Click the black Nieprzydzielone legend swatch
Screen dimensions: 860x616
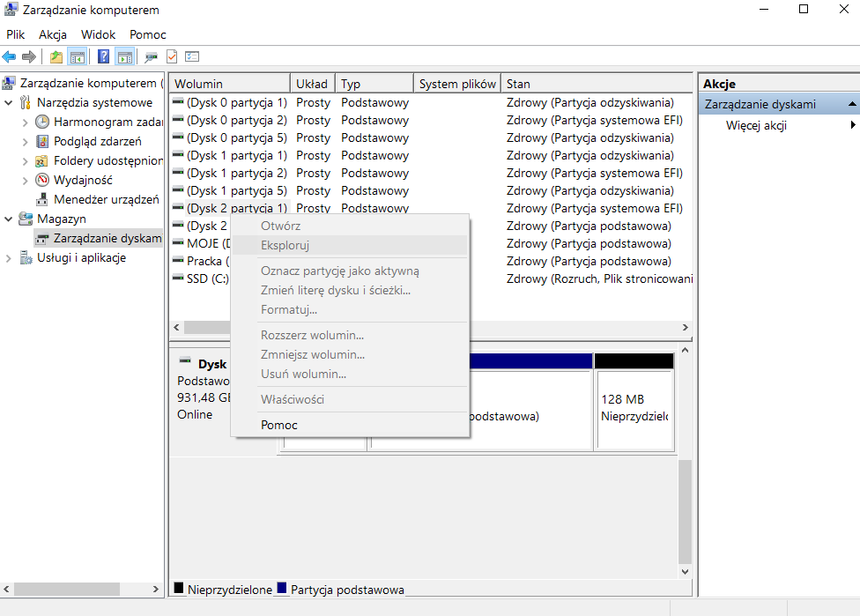pyautogui.click(x=179, y=588)
